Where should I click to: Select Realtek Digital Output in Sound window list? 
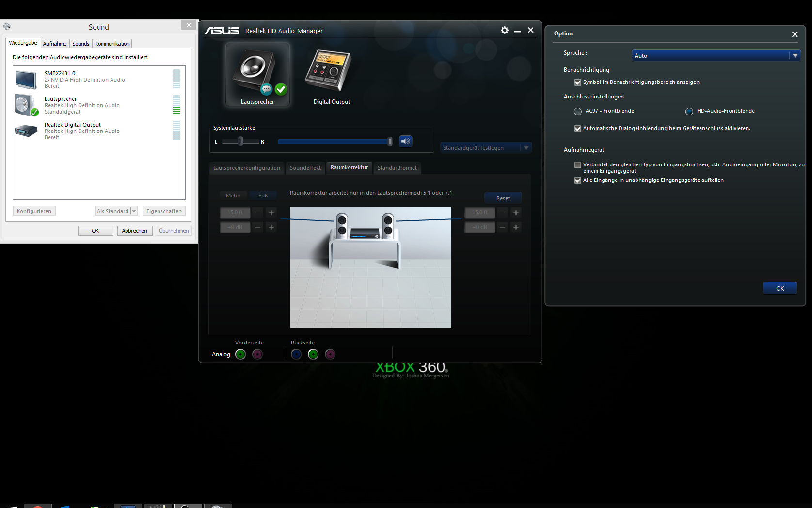coord(98,131)
